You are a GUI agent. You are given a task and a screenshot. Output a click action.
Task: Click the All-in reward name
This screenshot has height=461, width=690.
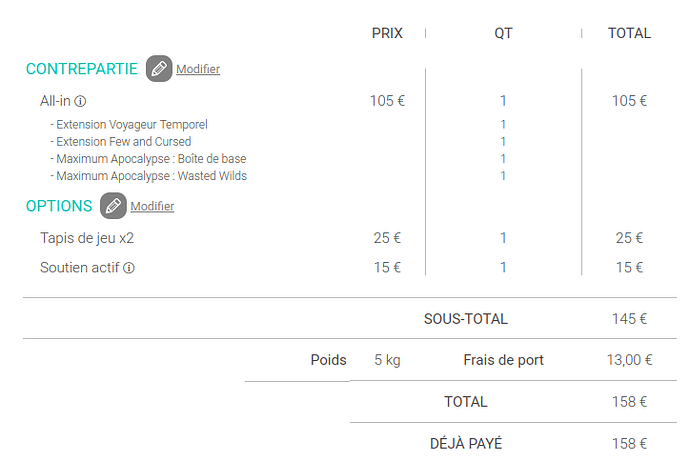point(55,101)
